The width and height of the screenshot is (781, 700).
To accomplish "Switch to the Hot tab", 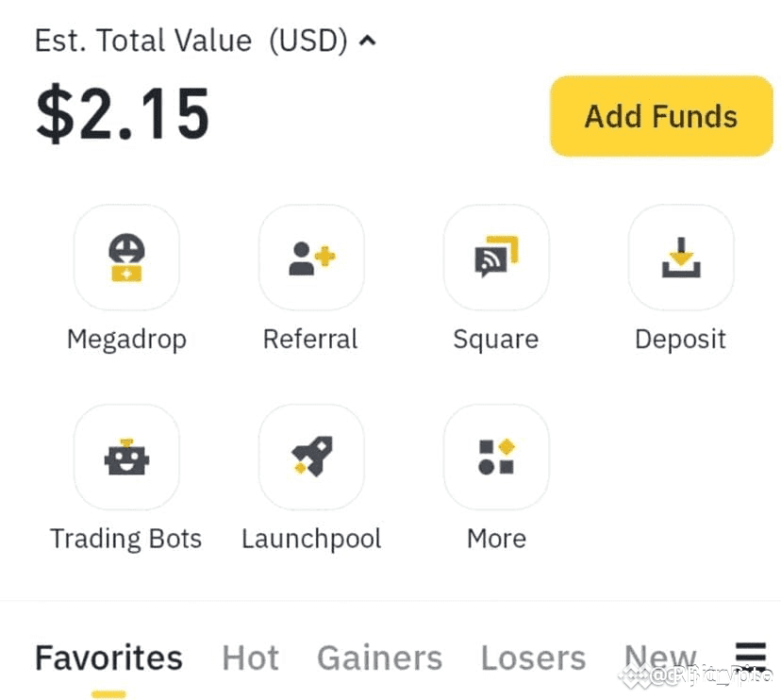I will pyautogui.click(x=250, y=658).
